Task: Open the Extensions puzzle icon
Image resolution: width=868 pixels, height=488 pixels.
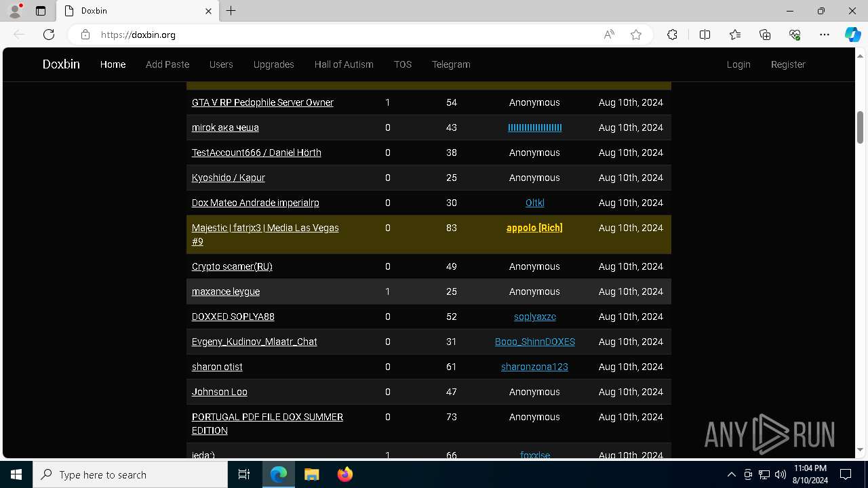Action: coord(672,35)
